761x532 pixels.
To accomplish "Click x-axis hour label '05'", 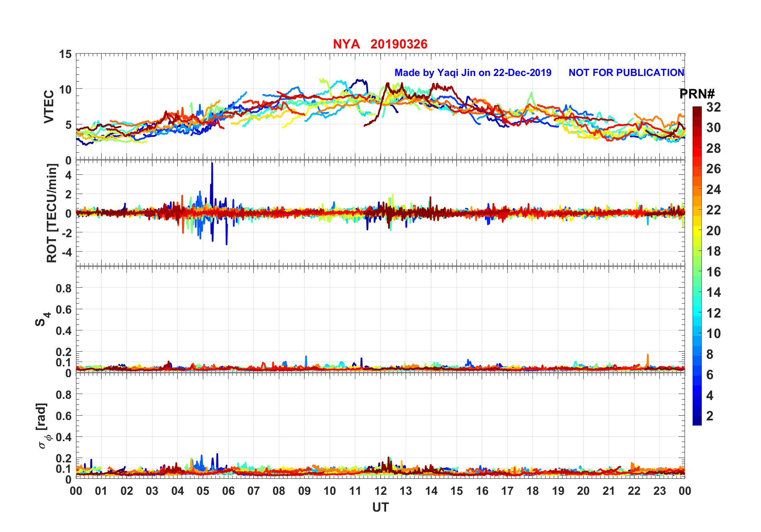I will pos(203,491).
